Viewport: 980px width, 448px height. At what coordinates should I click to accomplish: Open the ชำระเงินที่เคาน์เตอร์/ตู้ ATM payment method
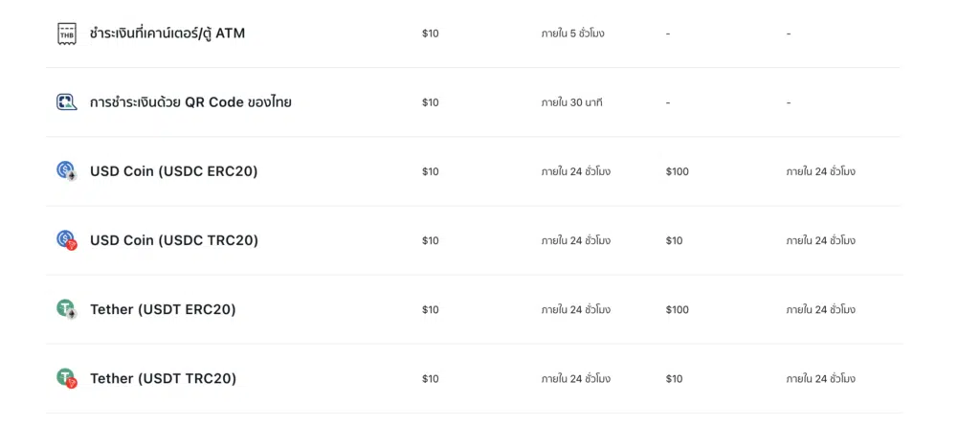167,34
